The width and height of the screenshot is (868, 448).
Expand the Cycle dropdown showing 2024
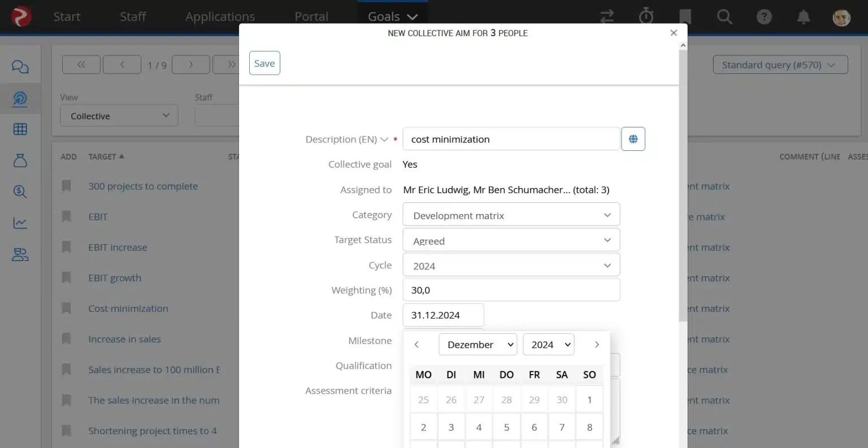511,264
